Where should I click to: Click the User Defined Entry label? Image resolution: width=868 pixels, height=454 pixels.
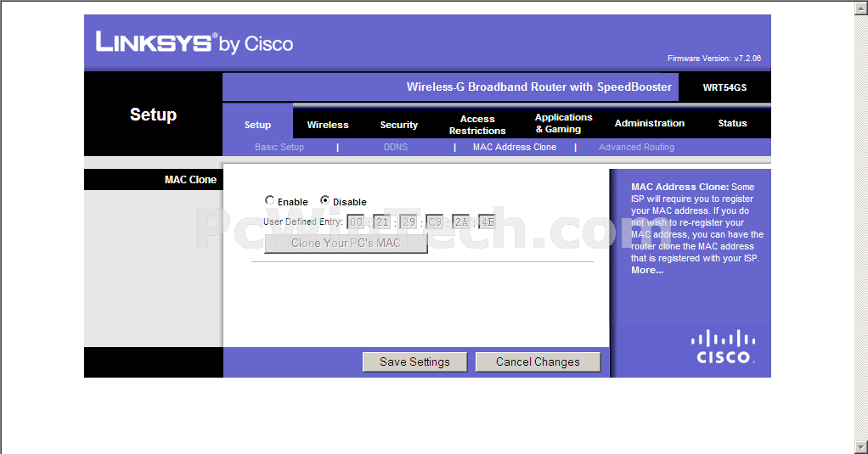[x=303, y=221]
